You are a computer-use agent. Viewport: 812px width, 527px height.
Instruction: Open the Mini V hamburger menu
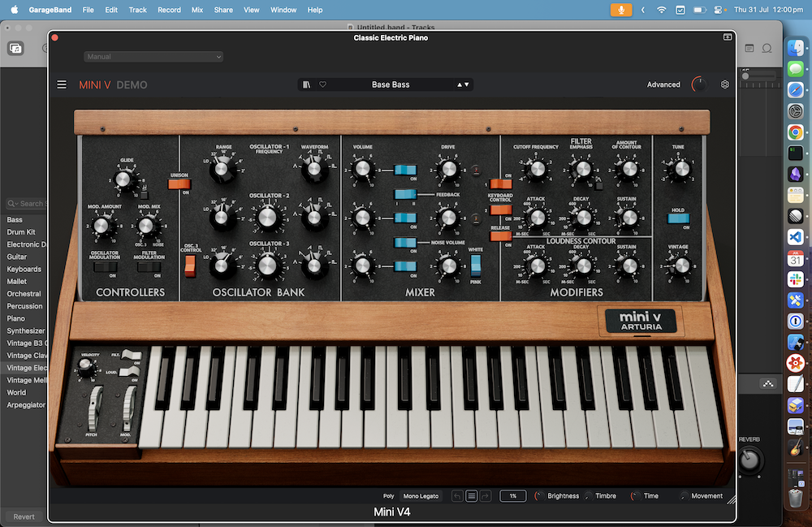62,84
